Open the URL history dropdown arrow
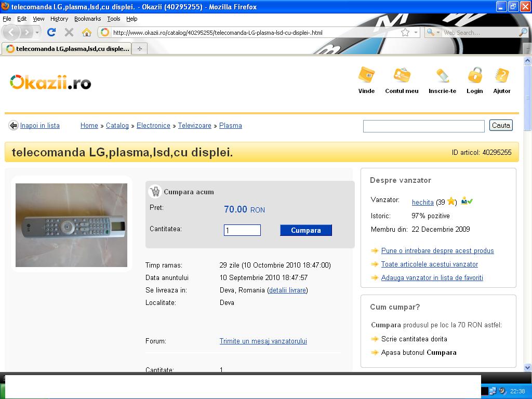This screenshot has height=399, width=532. click(416, 32)
